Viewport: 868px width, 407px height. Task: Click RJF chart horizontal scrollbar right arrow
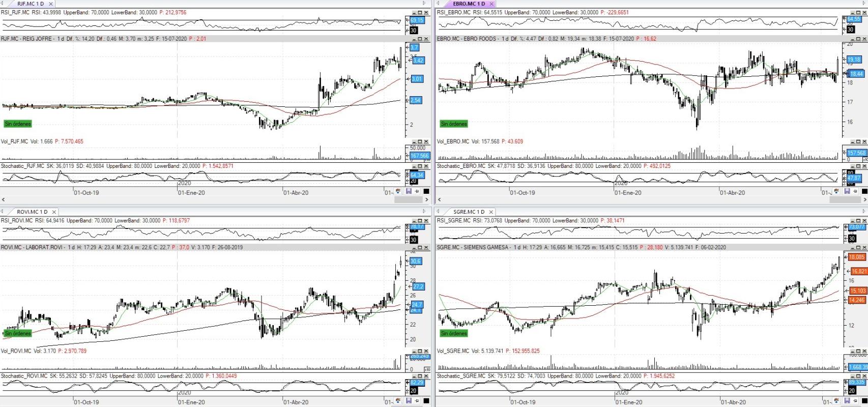pos(427,199)
